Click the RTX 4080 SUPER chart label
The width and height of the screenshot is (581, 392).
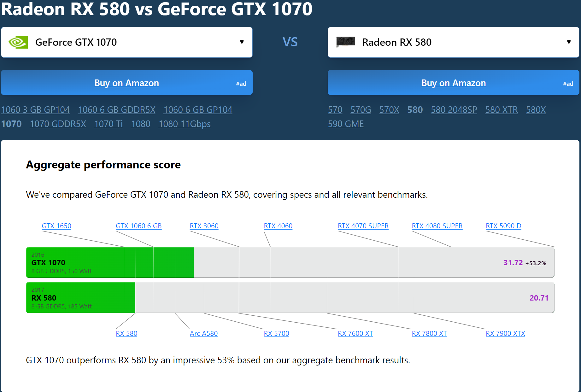[x=437, y=226]
